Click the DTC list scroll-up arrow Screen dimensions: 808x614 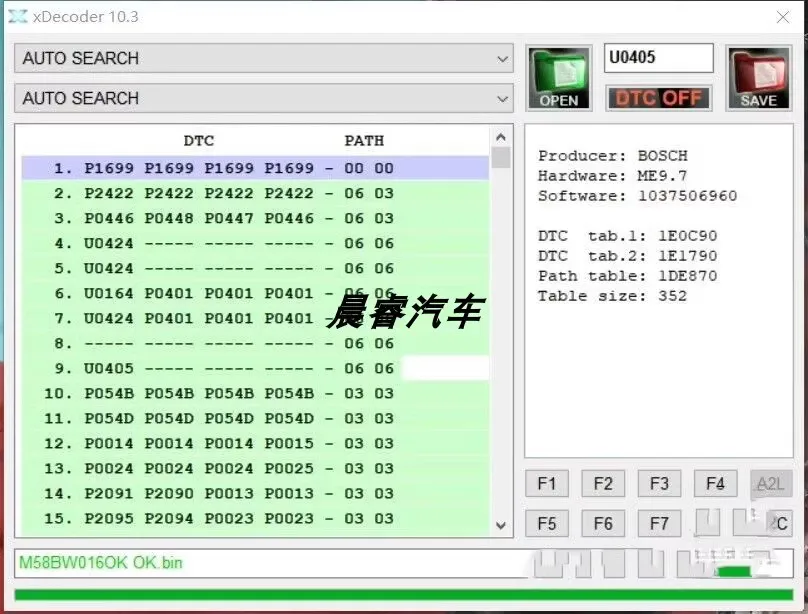pyautogui.click(x=501, y=137)
